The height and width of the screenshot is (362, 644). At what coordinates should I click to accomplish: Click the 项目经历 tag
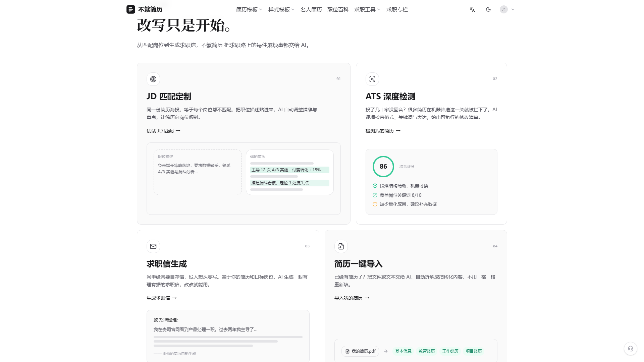coord(474,351)
